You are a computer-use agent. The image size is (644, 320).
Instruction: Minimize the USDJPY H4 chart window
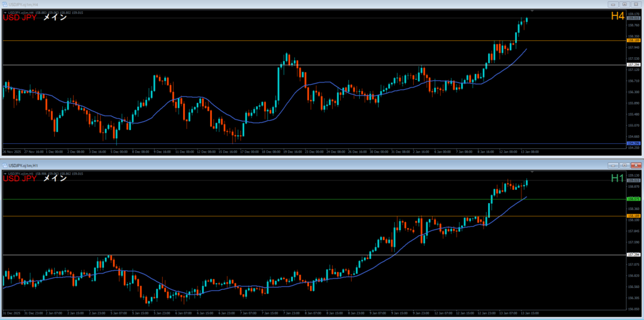tap(614, 4)
